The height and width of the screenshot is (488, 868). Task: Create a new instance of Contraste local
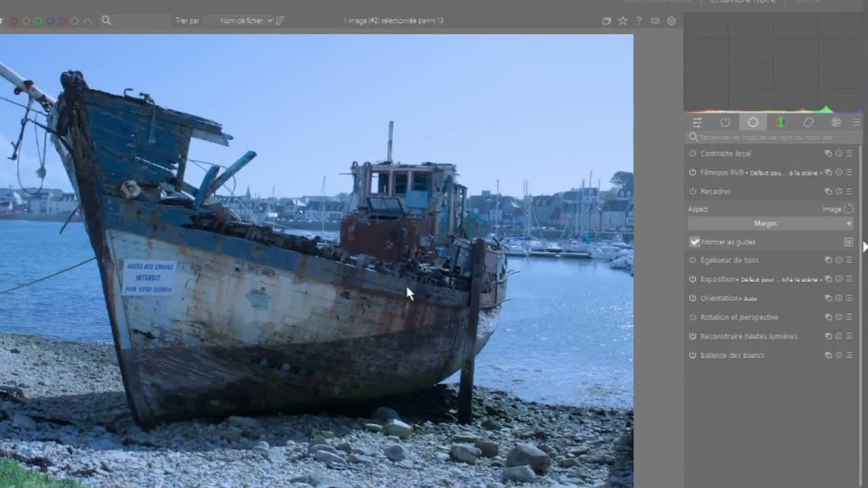[x=828, y=153]
